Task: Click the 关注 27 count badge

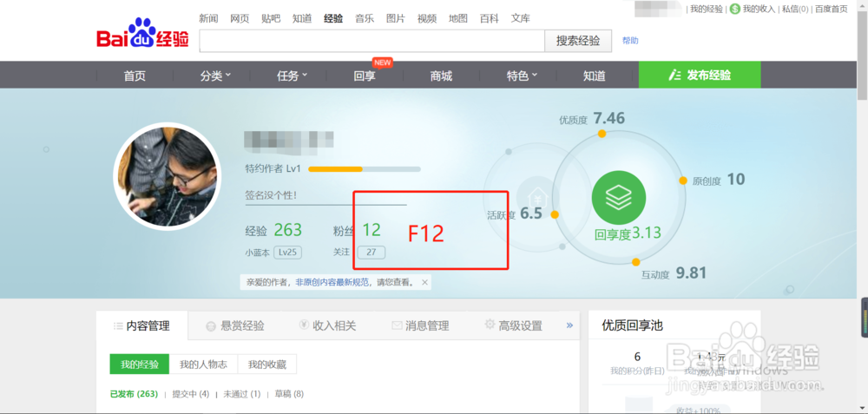Action: tap(372, 253)
